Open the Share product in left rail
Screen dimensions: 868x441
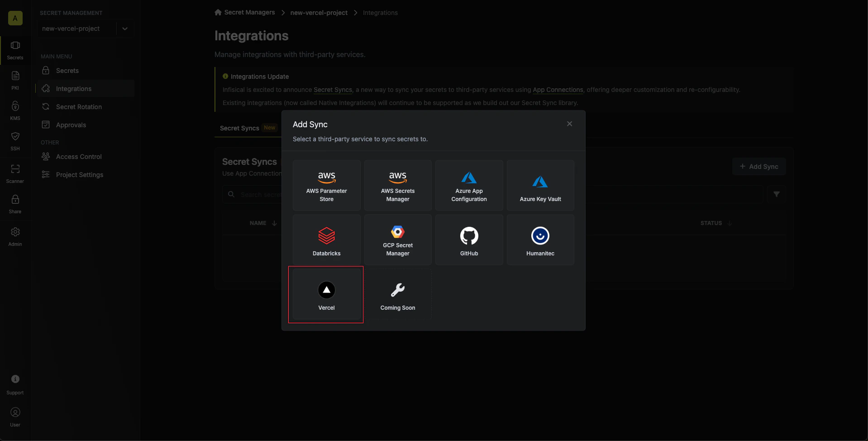[x=15, y=204]
